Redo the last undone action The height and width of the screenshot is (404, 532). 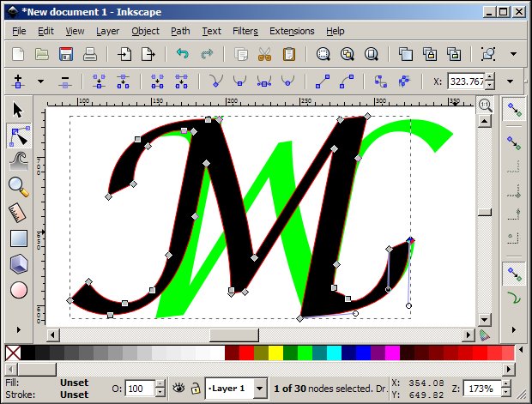pyautogui.click(x=207, y=54)
